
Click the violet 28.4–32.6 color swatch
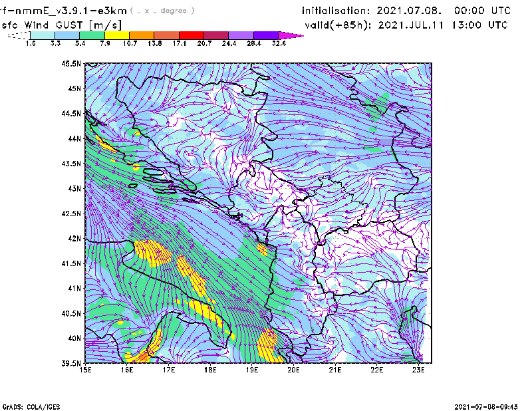pyautogui.click(x=266, y=35)
